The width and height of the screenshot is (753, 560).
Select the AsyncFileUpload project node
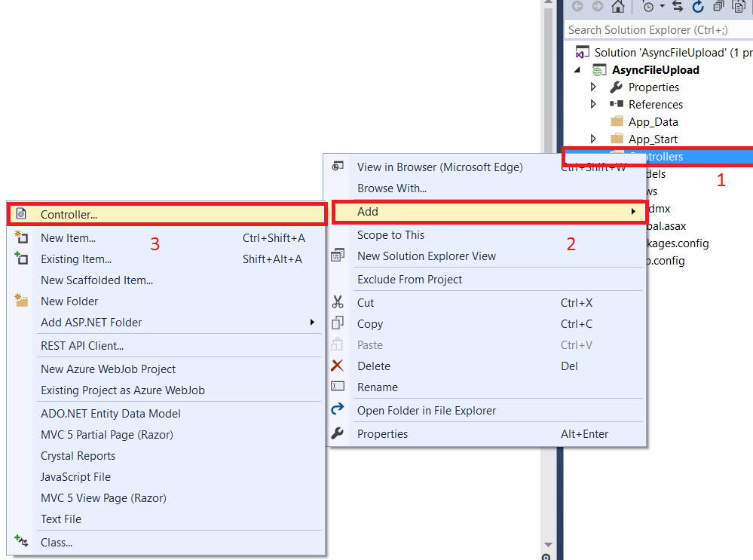point(655,70)
